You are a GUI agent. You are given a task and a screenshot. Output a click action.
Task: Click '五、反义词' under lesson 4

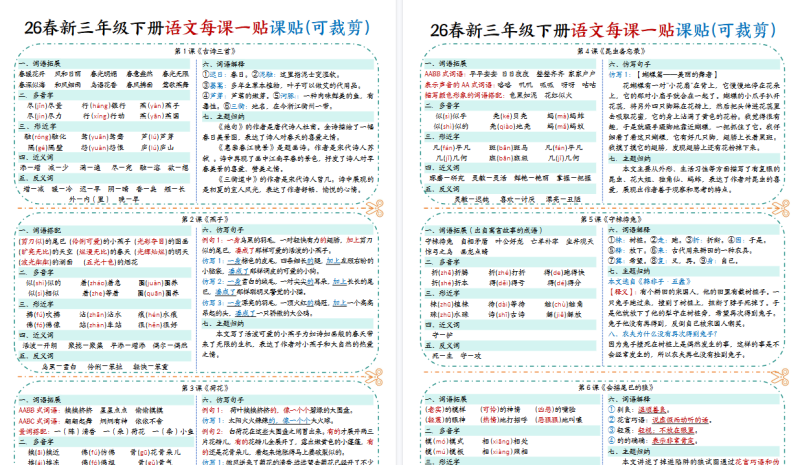442,189
